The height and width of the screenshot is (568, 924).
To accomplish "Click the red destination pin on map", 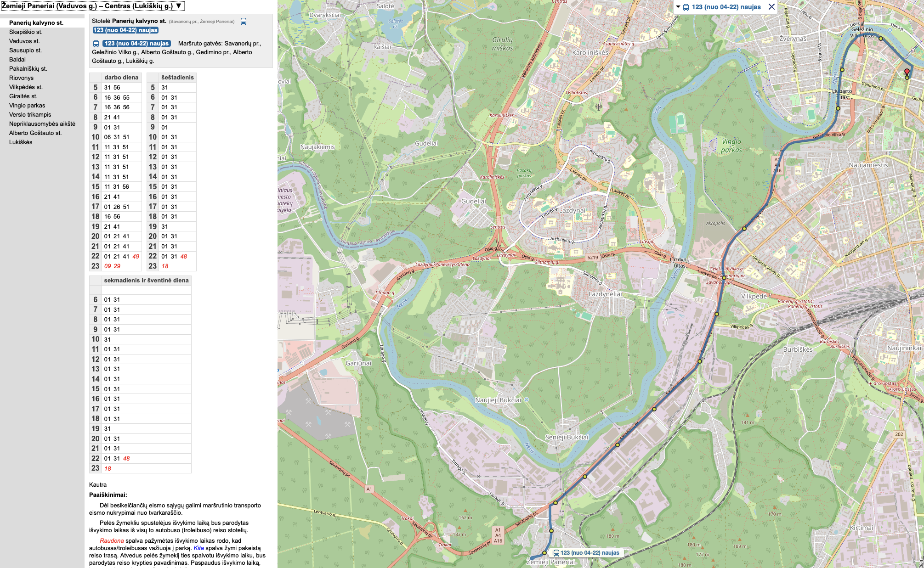I will pos(907,72).
